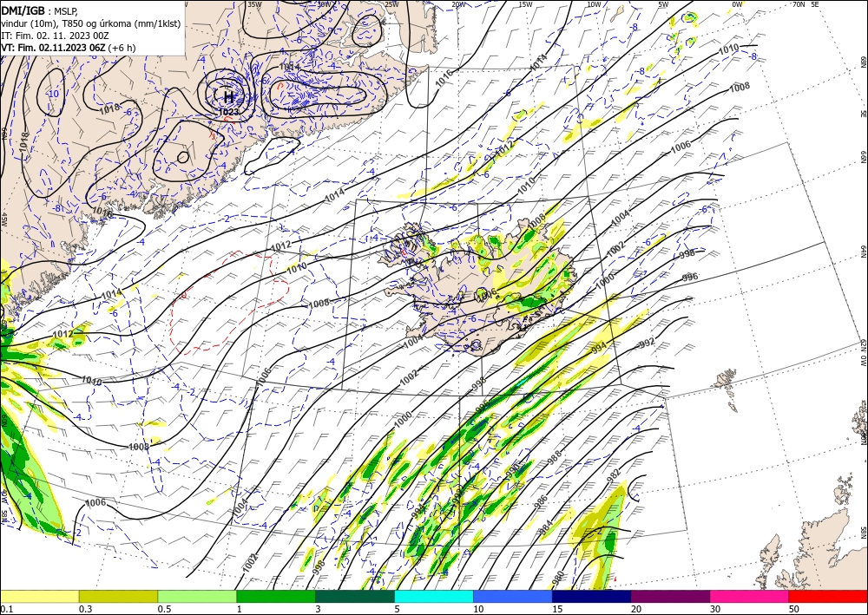Click the 15 legend tick value
Image resolution: width=868 pixels, height=615 pixels.
(557, 609)
